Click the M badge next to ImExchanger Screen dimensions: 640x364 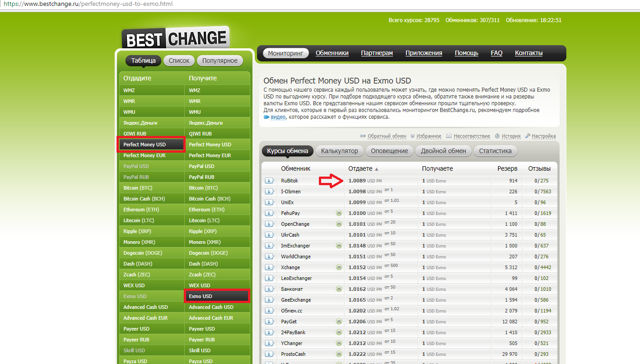coord(339,246)
